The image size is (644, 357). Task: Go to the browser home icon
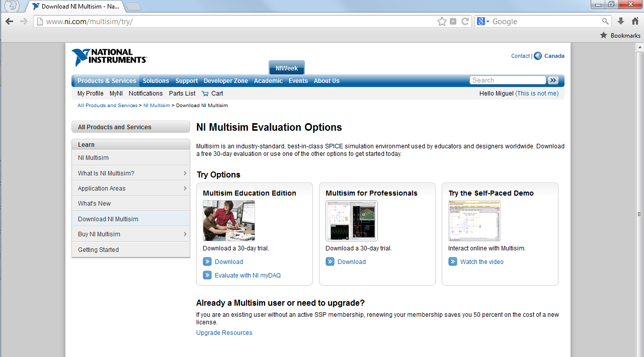(x=635, y=21)
